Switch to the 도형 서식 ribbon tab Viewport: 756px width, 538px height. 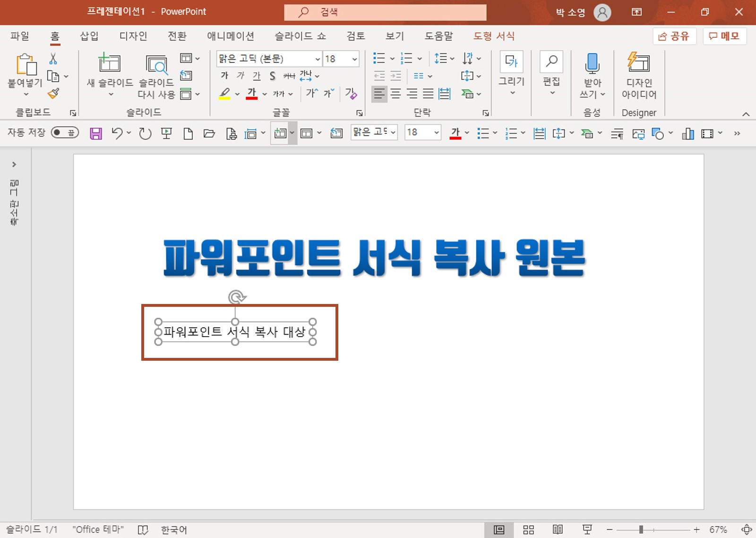(494, 36)
